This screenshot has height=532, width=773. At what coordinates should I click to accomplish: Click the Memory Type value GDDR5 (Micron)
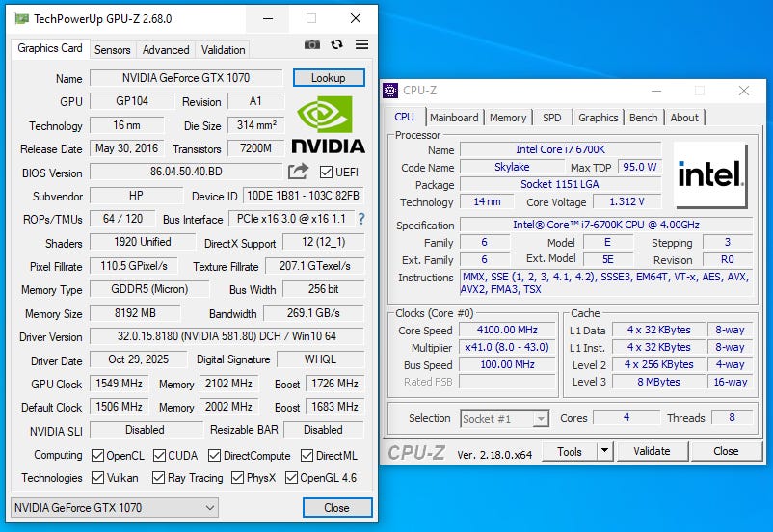click(x=149, y=289)
